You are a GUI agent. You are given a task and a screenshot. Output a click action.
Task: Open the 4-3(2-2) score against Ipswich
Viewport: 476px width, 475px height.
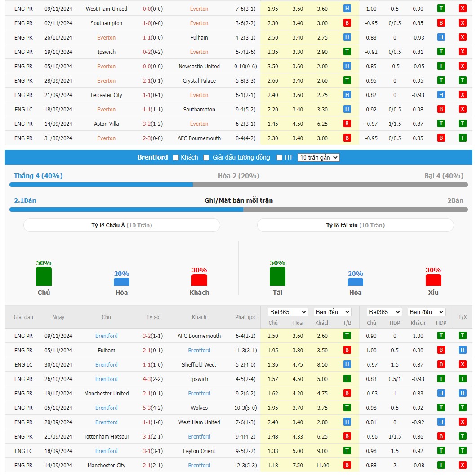[x=153, y=379]
